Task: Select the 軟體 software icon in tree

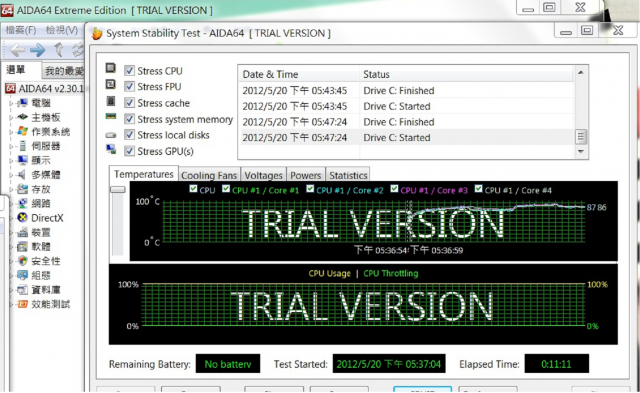Action: pos(22,246)
